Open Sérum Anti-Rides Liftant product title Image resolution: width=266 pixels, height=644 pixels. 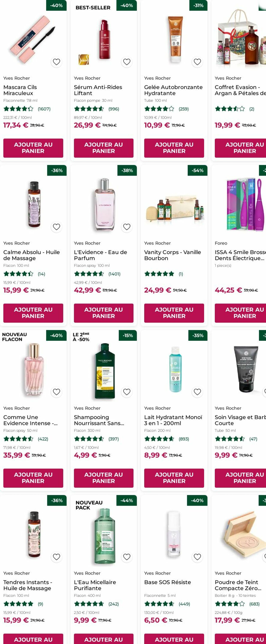click(x=98, y=90)
